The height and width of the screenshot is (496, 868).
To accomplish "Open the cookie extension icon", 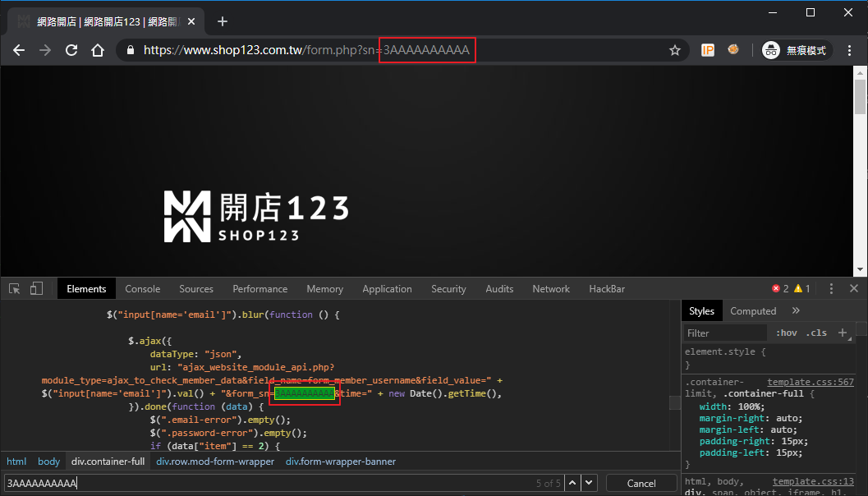I will tap(733, 50).
